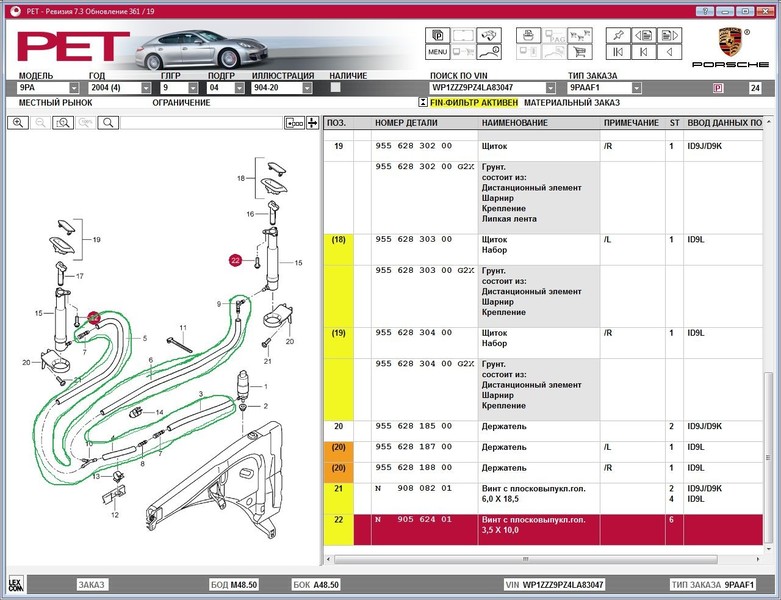Screen dimensions: 781x600
Task: Click the ЗАКАЗ status bar button
Action: [91, 585]
